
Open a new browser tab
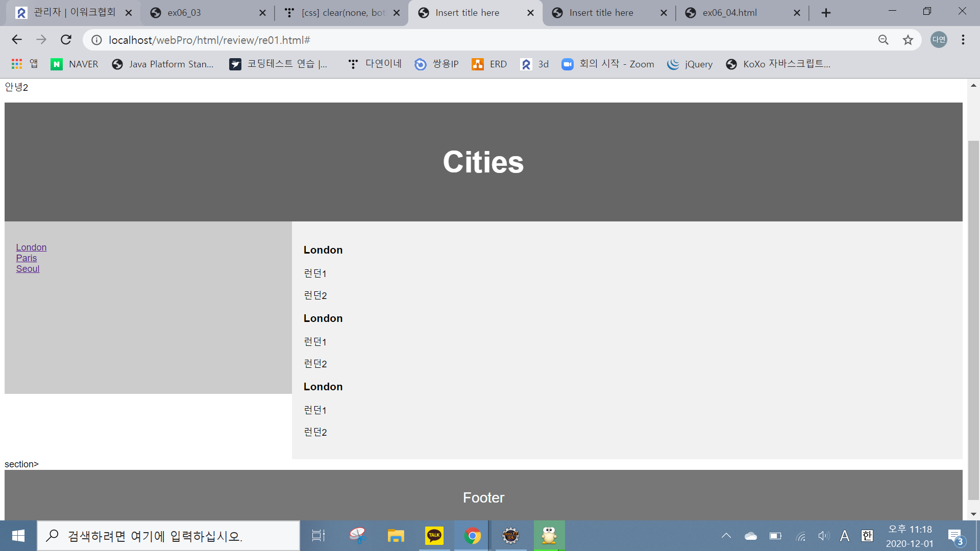pyautogui.click(x=826, y=13)
